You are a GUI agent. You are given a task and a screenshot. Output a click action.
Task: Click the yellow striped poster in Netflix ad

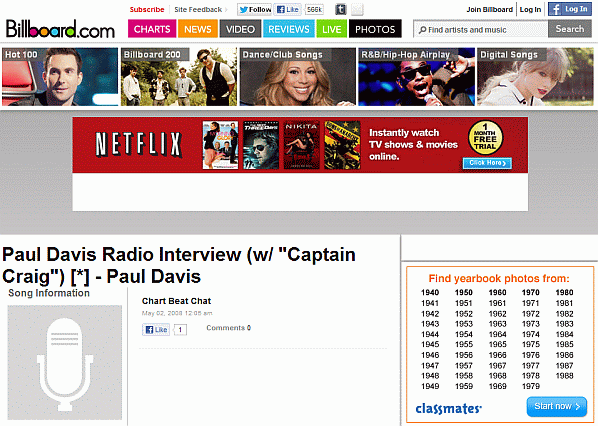click(x=342, y=145)
